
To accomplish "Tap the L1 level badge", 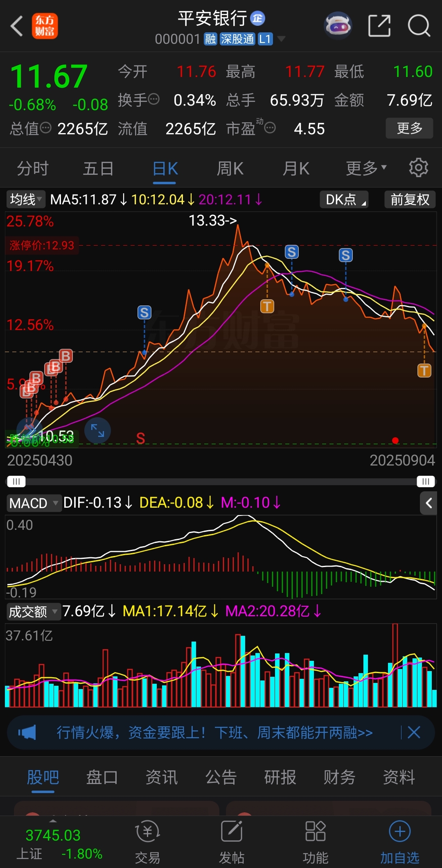I will [265, 39].
